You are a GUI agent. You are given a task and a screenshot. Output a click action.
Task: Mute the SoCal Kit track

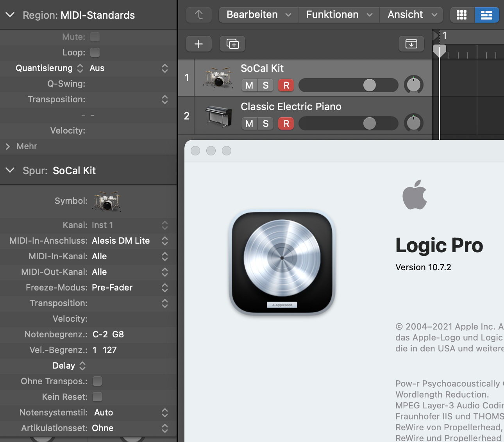(249, 85)
